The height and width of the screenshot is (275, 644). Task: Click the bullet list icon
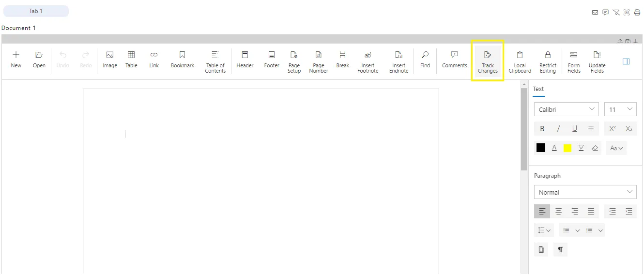coord(566,230)
